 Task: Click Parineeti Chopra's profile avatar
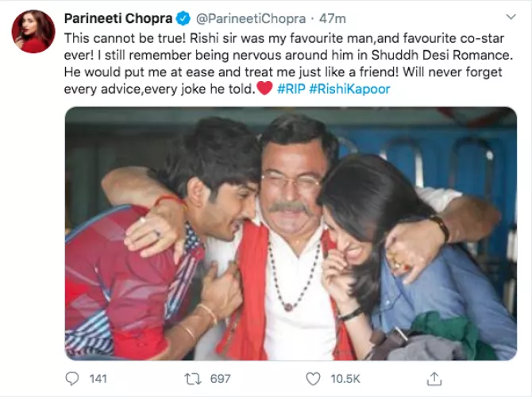(33, 33)
